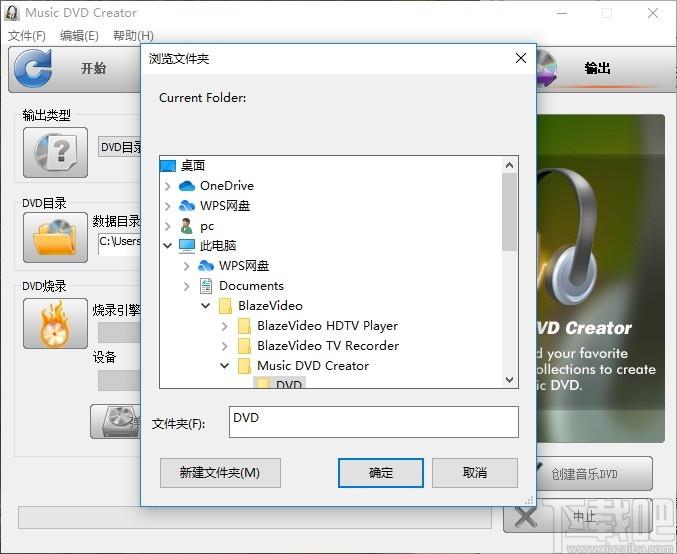Confirm with the 确定 button

pyautogui.click(x=381, y=473)
